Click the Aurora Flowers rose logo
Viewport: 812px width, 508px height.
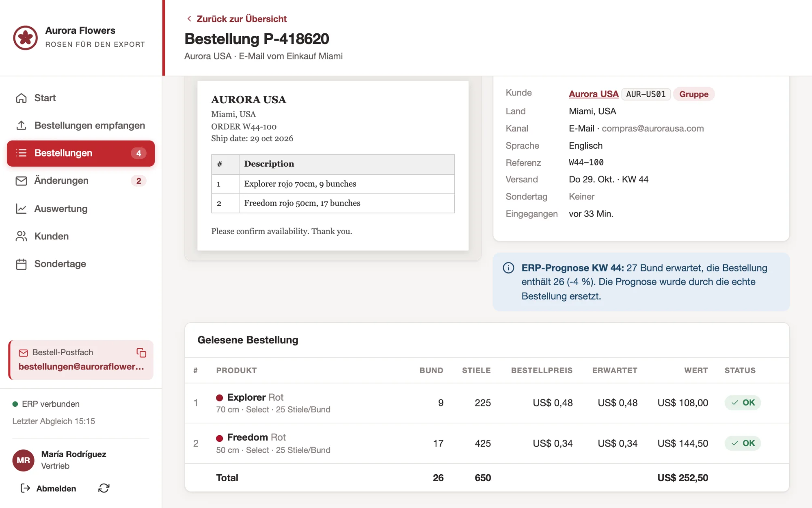click(x=25, y=37)
